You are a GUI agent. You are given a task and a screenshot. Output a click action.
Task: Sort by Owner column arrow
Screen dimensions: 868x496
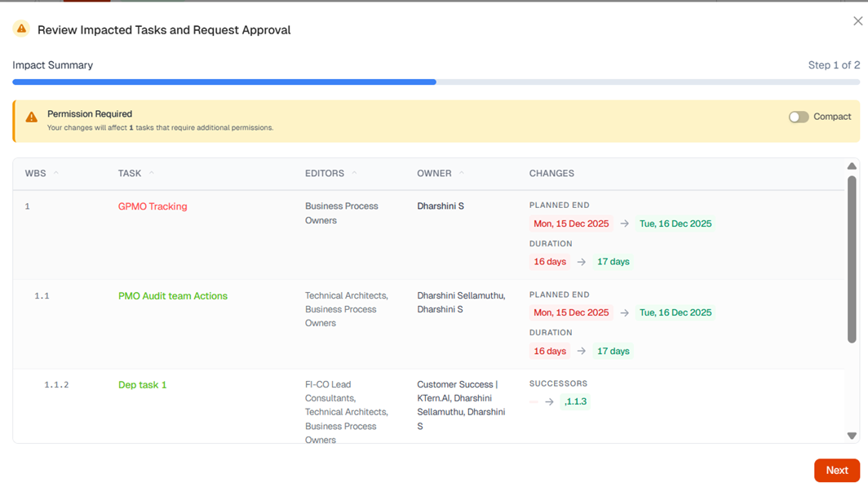462,173
